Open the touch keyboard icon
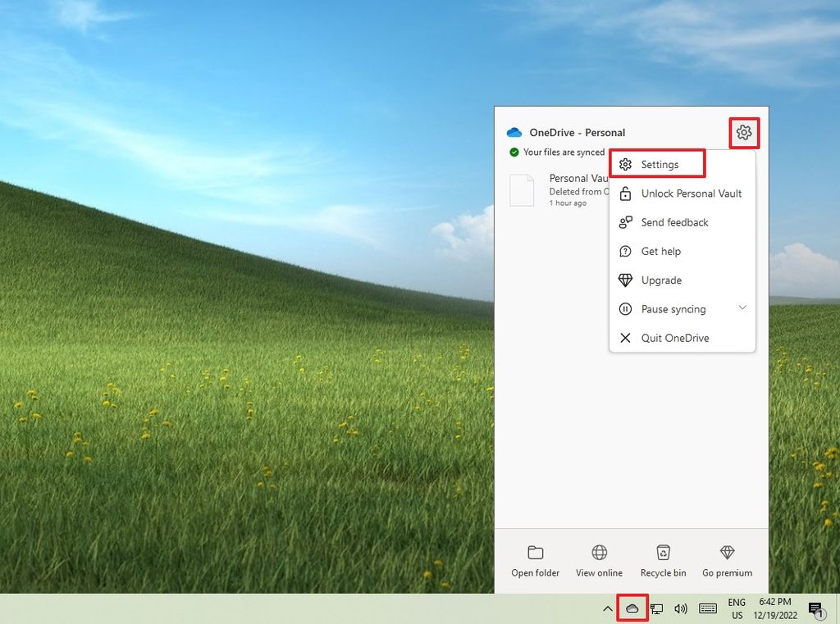This screenshot has width=840, height=624. pos(707,608)
